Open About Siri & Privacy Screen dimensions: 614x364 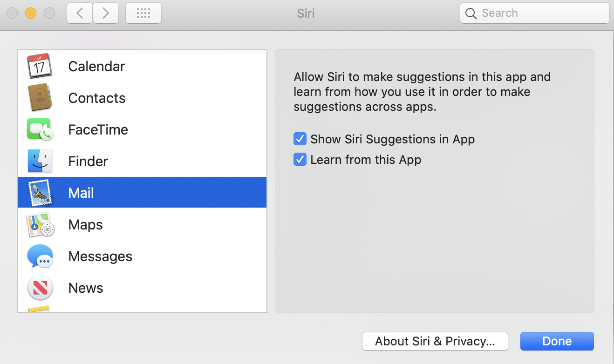pos(435,341)
